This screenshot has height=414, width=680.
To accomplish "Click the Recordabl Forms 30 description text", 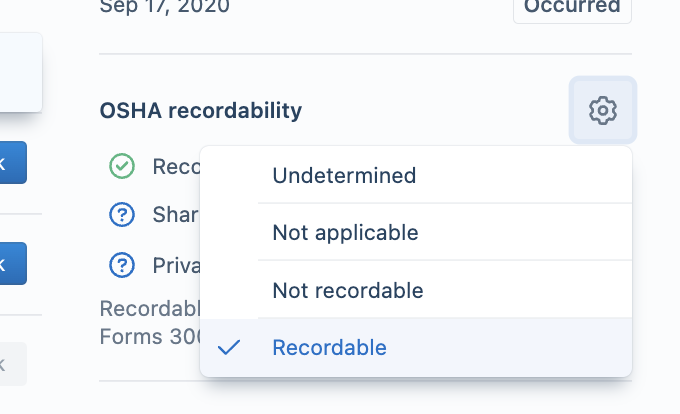I will pos(150,323).
